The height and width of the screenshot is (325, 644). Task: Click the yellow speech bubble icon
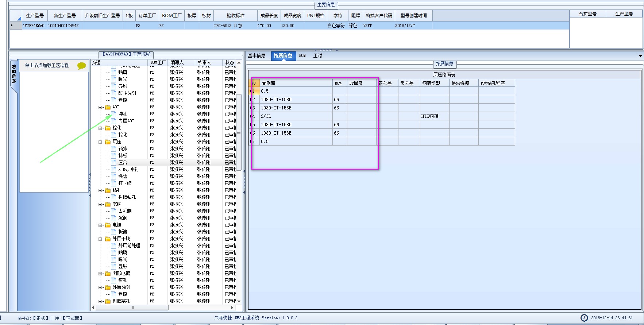(x=81, y=66)
